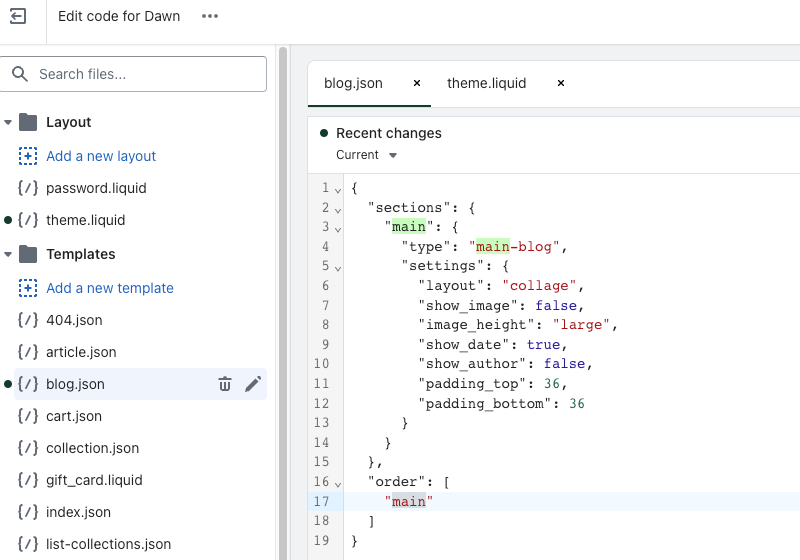The height and width of the screenshot is (560, 800).
Task: Click the exit editor icon
Action: [18, 16]
